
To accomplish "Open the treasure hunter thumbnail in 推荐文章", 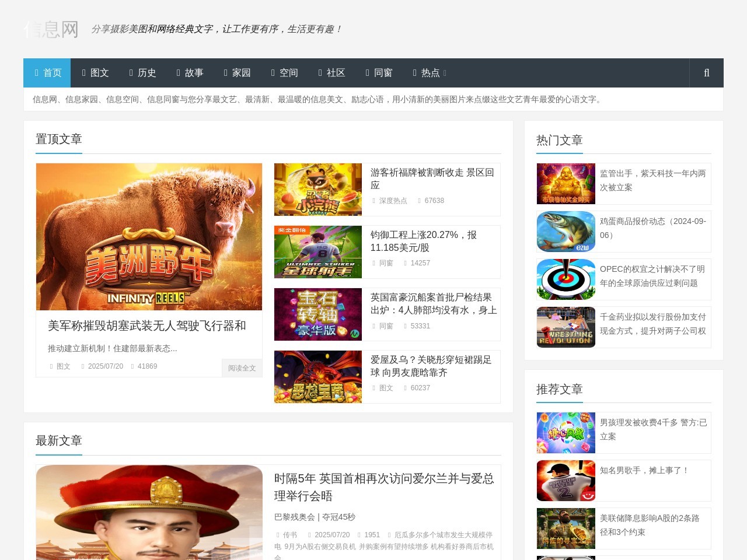I will point(566,528).
